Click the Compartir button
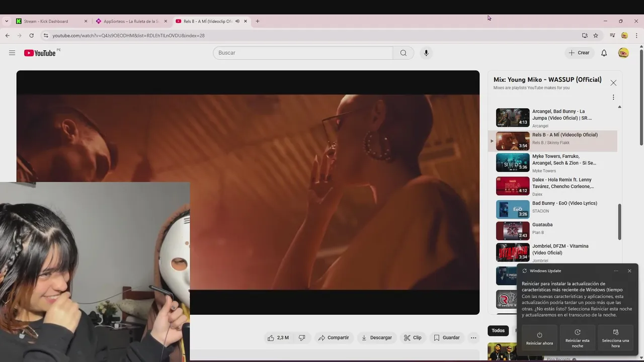644x362 pixels. point(334,338)
